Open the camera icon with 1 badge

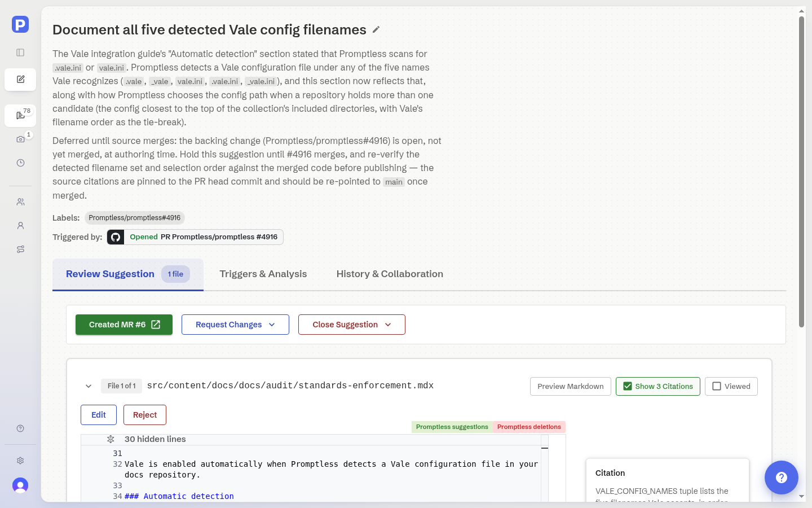click(x=20, y=139)
